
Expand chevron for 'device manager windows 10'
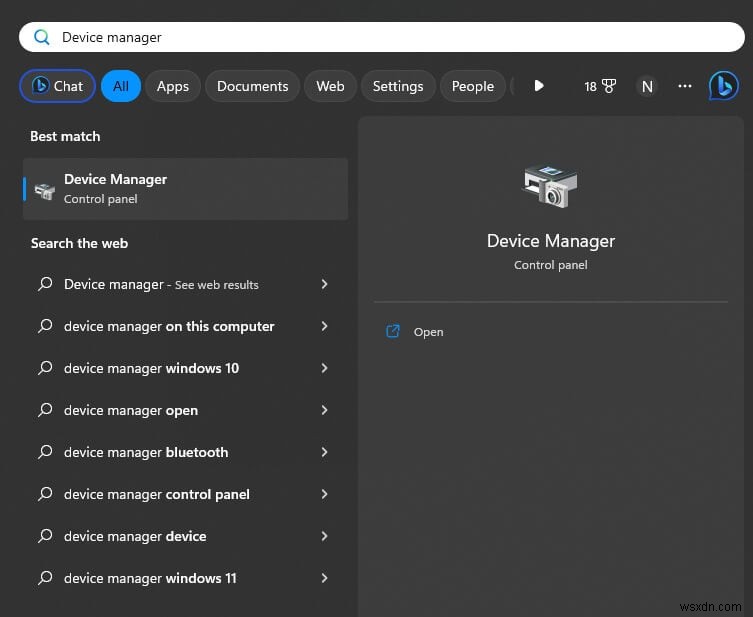click(325, 368)
